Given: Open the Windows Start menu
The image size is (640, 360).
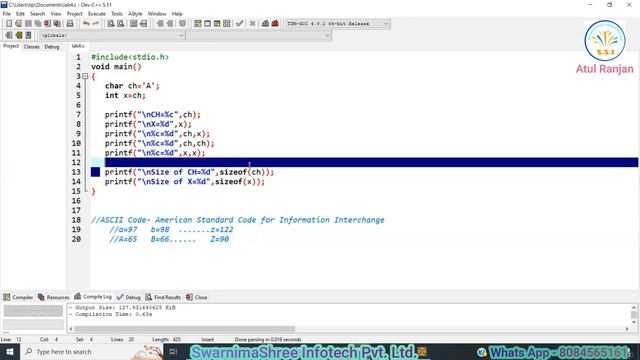Looking at the screenshot, I should pos(9,351).
